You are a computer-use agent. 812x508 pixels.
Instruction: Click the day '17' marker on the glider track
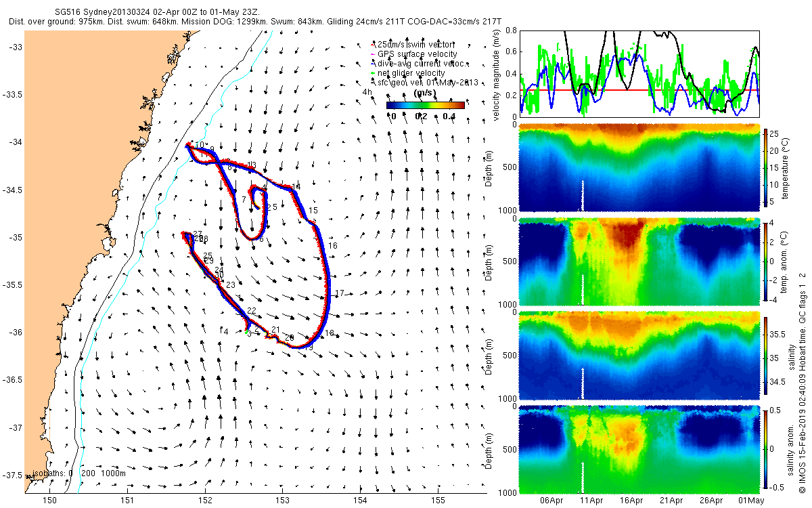coord(340,293)
